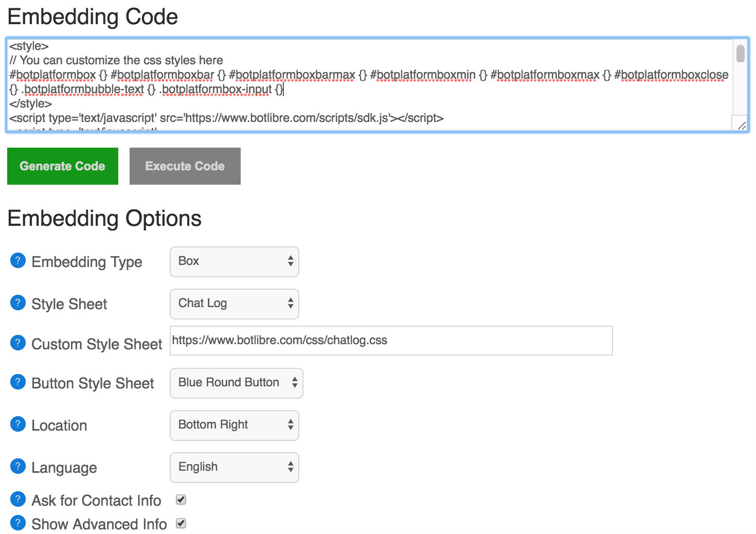Click the '// You can customize' comment line
756x534 pixels.
[x=116, y=60]
